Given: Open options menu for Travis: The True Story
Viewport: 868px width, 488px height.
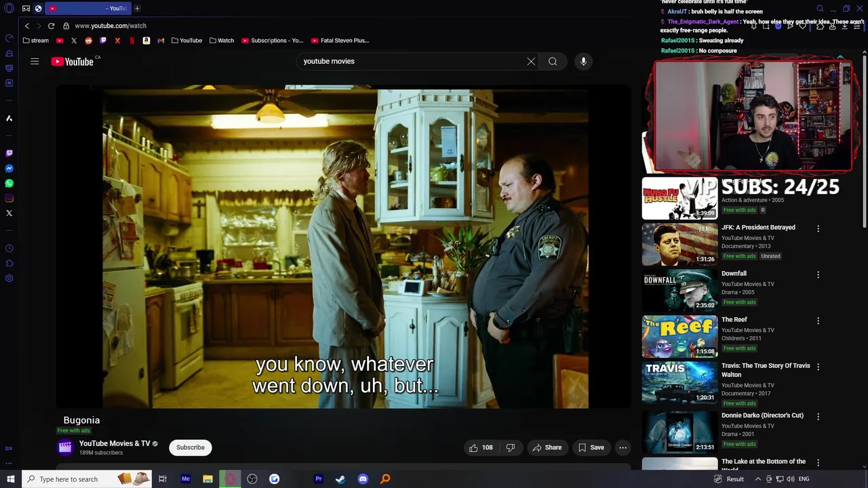Looking at the screenshot, I should (818, 367).
